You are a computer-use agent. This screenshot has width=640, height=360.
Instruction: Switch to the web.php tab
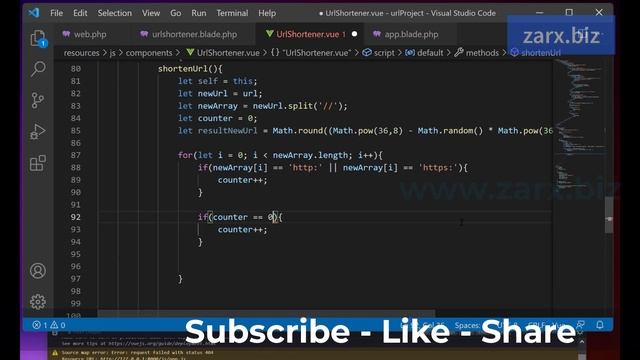coord(90,34)
